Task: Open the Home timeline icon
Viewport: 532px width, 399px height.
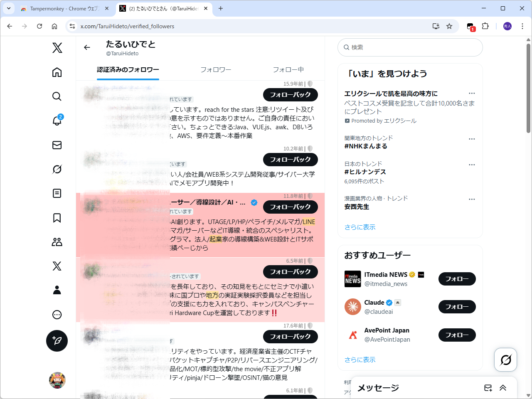Action: pos(57,72)
